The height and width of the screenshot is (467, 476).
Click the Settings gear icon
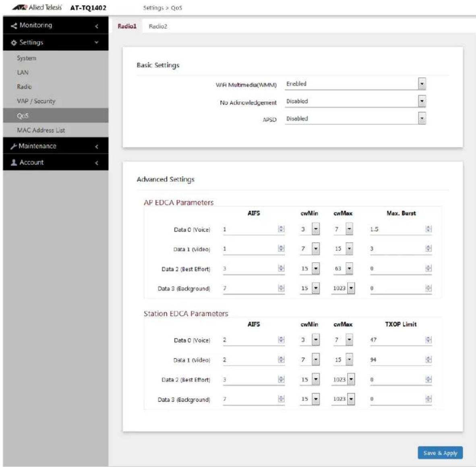pos(14,43)
